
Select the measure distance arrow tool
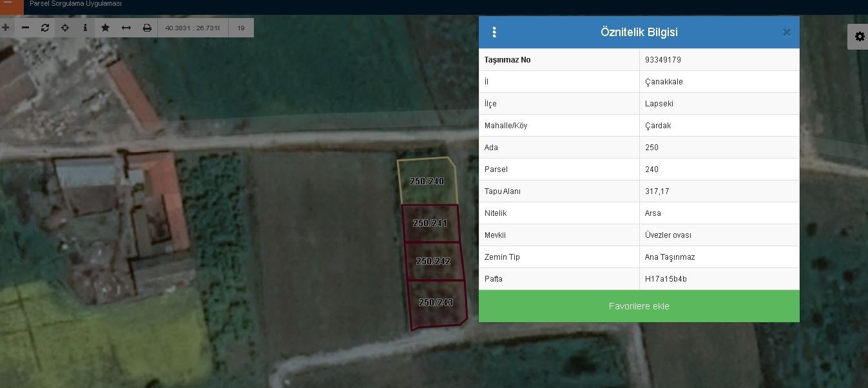(x=126, y=28)
